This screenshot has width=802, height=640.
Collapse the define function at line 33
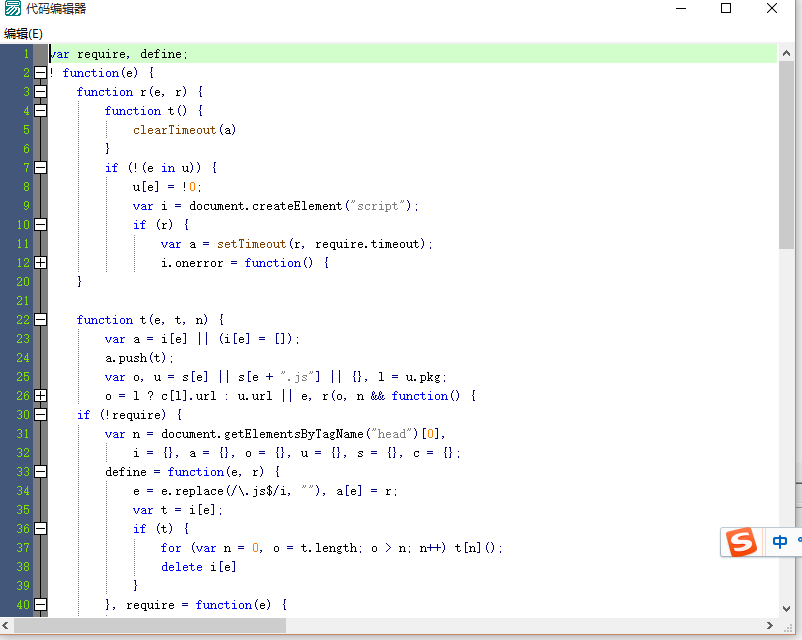click(x=39, y=471)
